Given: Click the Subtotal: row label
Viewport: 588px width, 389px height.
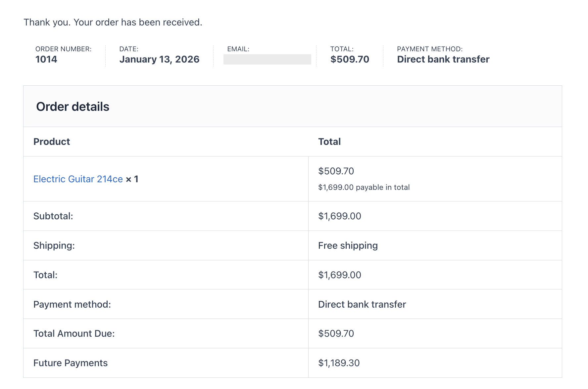Looking at the screenshot, I should [x=53, y=216].
